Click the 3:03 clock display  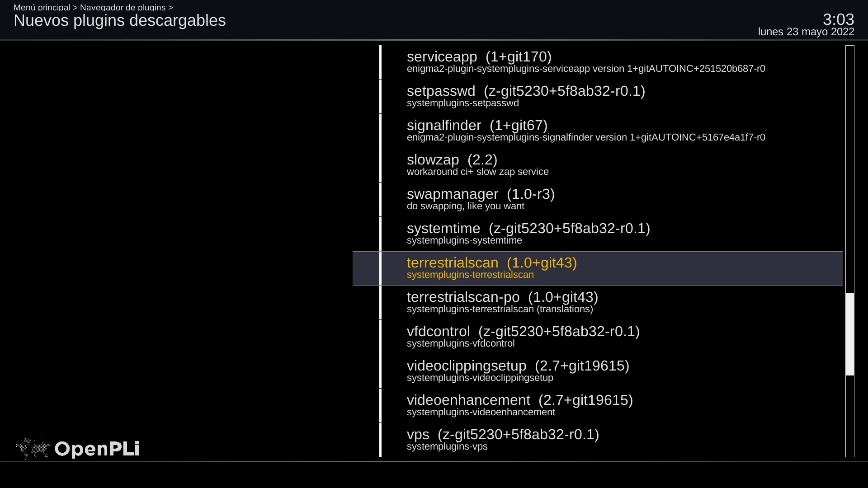pos(838,19)
